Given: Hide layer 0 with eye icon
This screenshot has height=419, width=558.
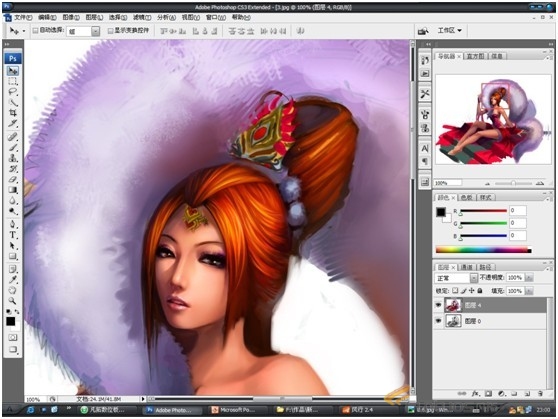Looking at the screenshot, I should (x=438, y=321).
